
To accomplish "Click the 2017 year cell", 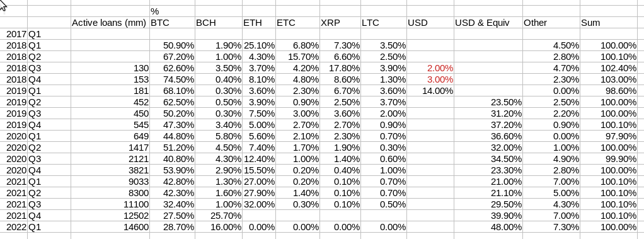I will point(14,34).
